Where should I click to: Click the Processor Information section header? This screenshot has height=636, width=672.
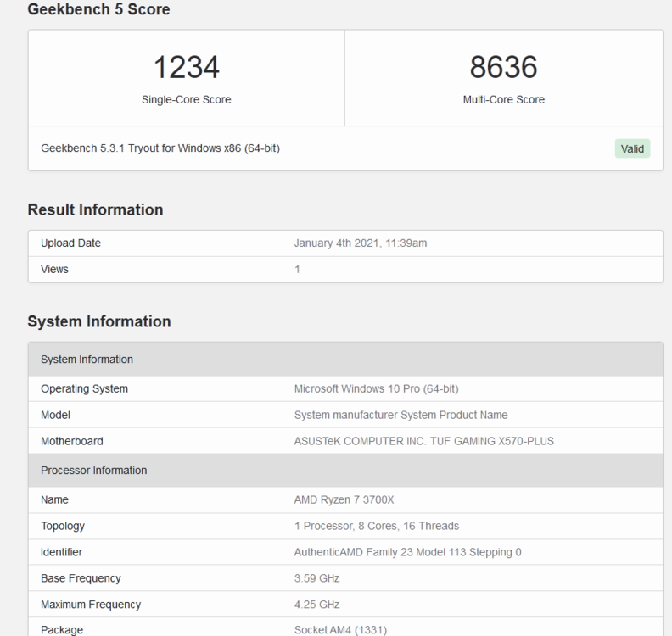(x=93, y=471)
